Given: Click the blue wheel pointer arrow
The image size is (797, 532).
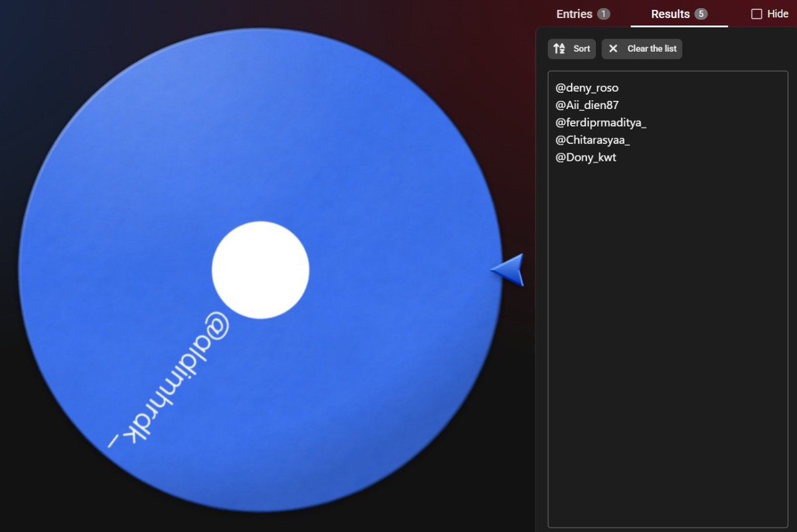Looking at the screenshot, I should coord(508,270).
